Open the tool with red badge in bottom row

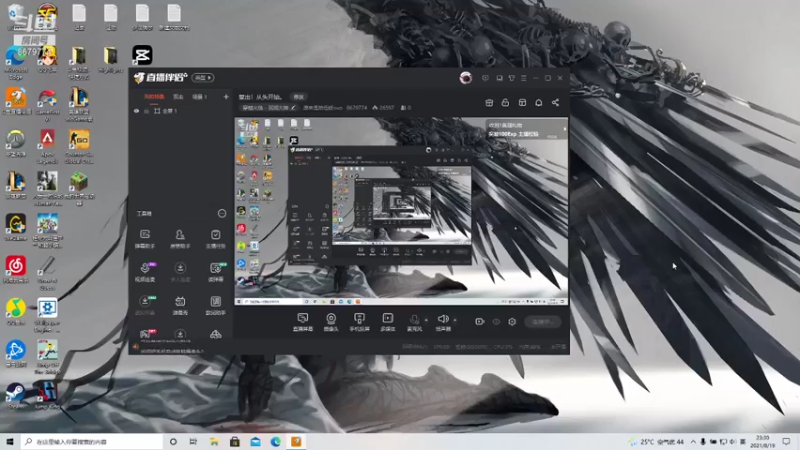click(x=146, y=334)
